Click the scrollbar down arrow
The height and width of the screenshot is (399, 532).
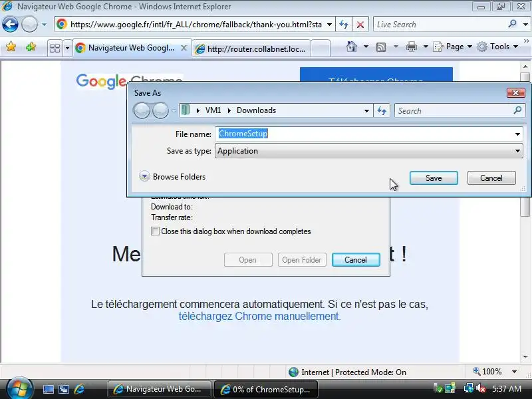coord(525,357)
